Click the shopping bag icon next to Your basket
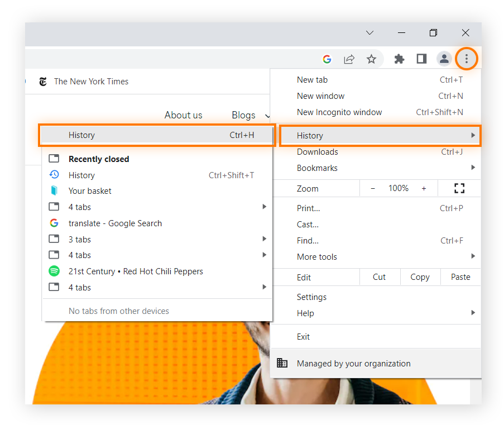The width and height of the screenshot is (504, 429). (x=54, y=190)
